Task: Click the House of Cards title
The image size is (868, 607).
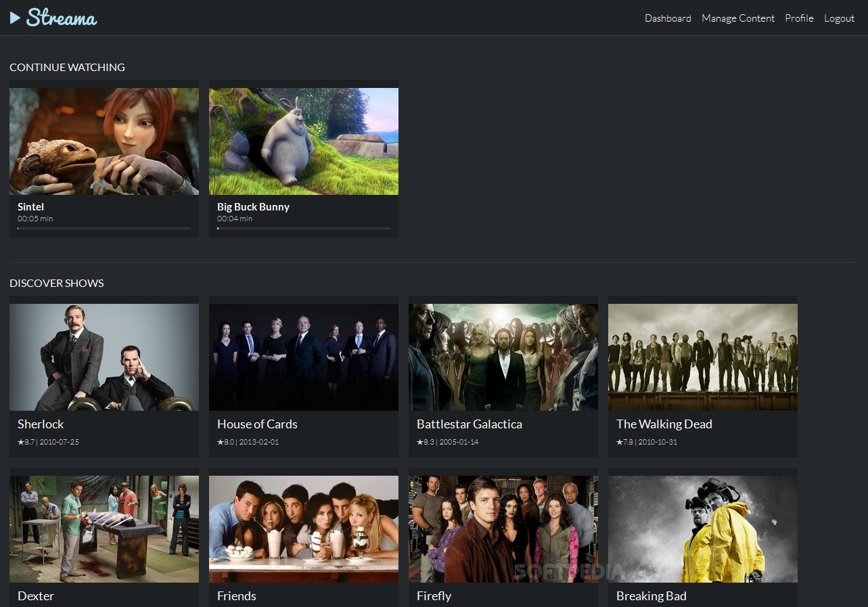Action: [257, 424]
